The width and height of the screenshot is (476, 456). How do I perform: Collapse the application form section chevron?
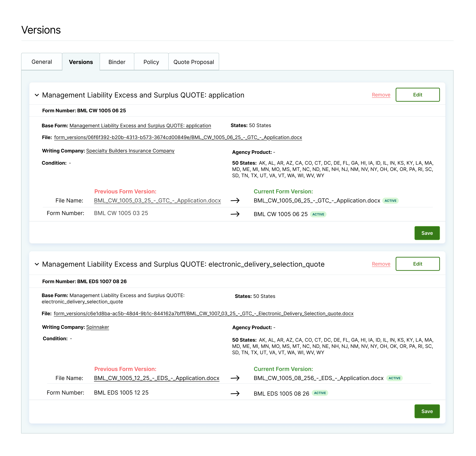[37, 95]
